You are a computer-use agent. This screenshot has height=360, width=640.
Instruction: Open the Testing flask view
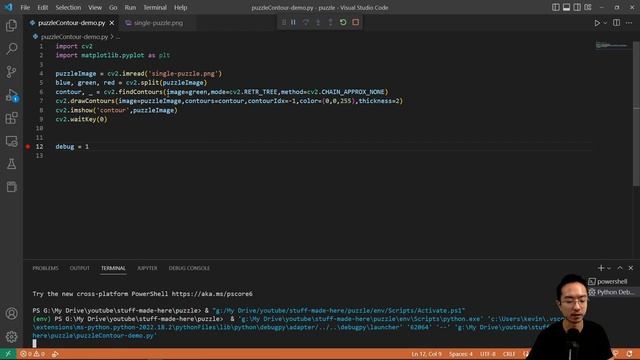[x=11, y=164]
